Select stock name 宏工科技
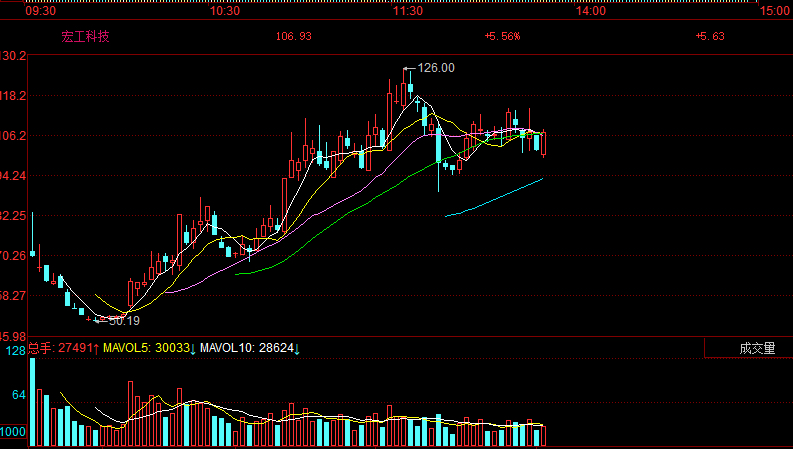 85,36
